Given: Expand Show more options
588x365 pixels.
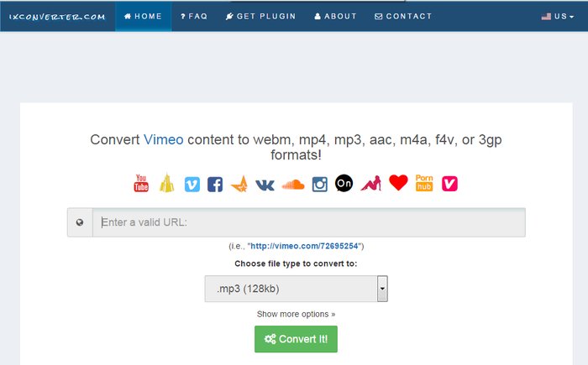Looking at the screenshot, I should 296,314.
